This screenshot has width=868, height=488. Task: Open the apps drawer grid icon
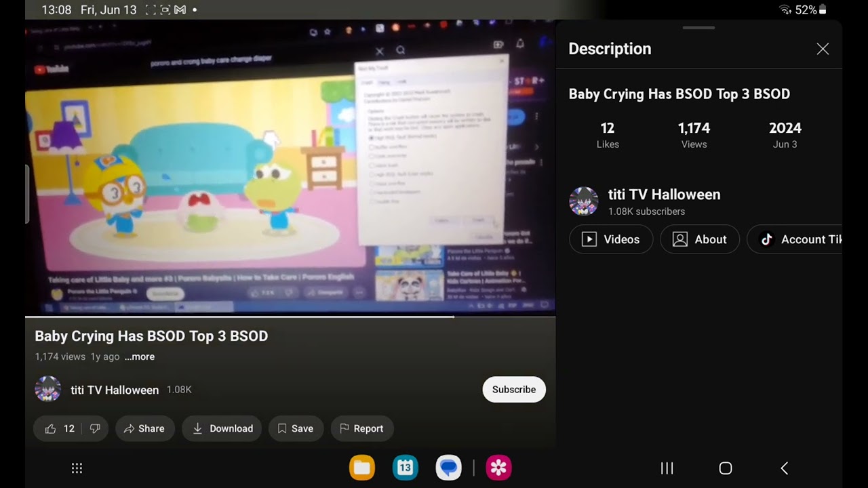[x=77, y=468]
